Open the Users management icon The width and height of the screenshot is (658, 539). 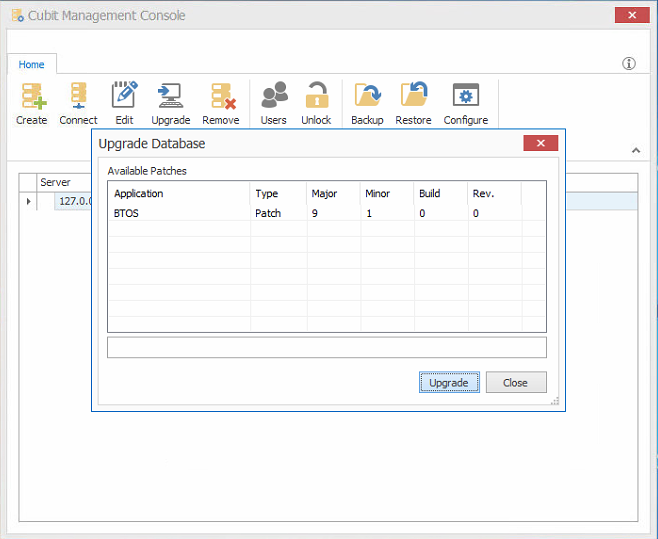(273, 97)
